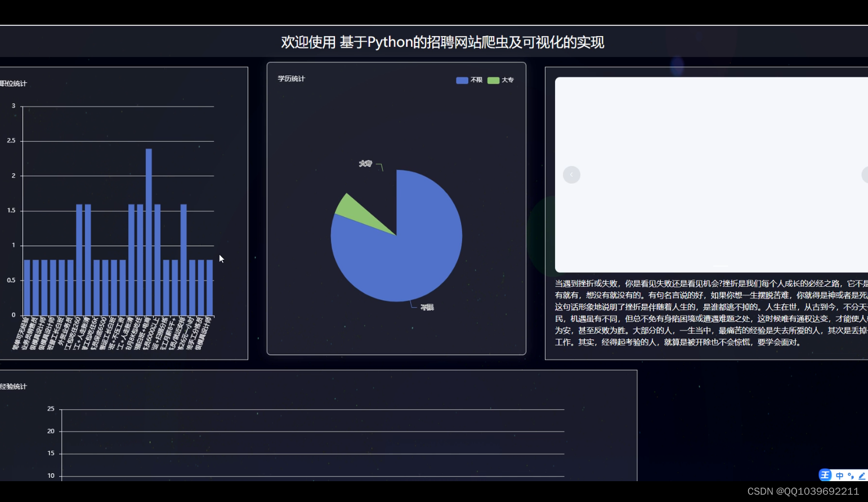Click the CSDN @QQ1039692211 watermark link

click(x=803, y=491)
